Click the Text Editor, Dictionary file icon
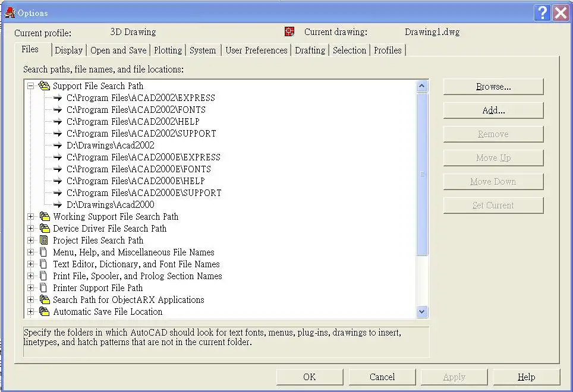Screen dimensions: 573x392 pyautogui.click(x=43, y=264)
